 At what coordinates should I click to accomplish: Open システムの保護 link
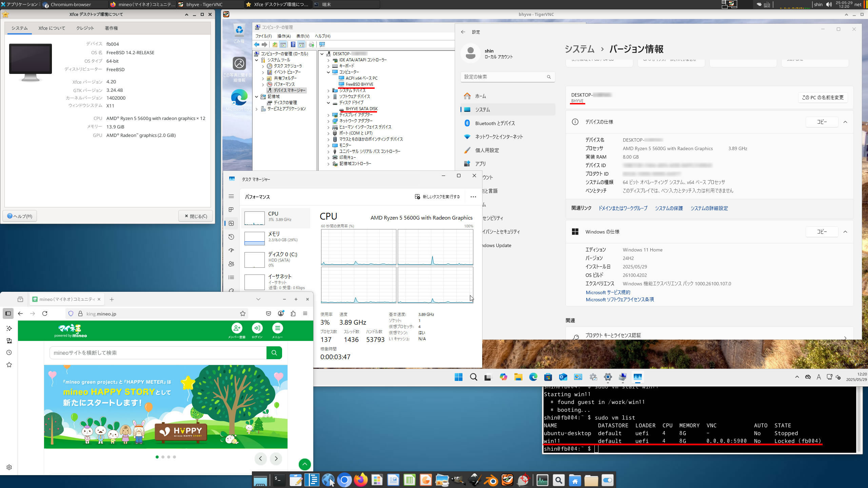click(x=669, y=208)
